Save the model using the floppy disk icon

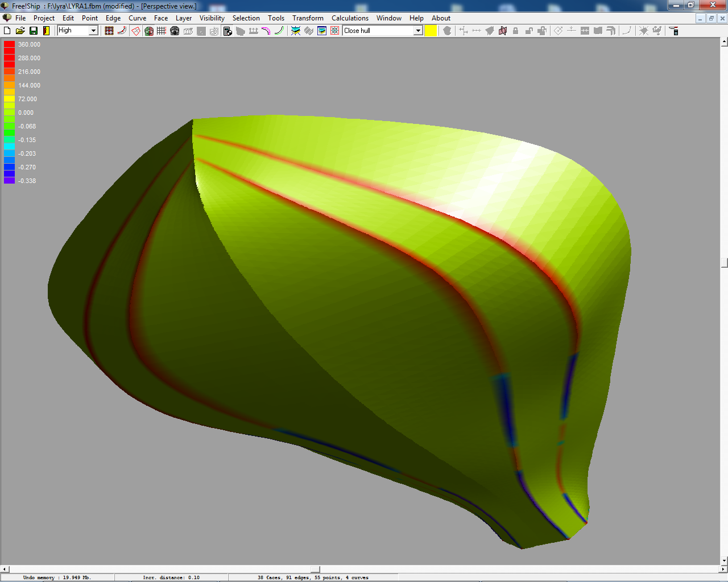point(33,31)
